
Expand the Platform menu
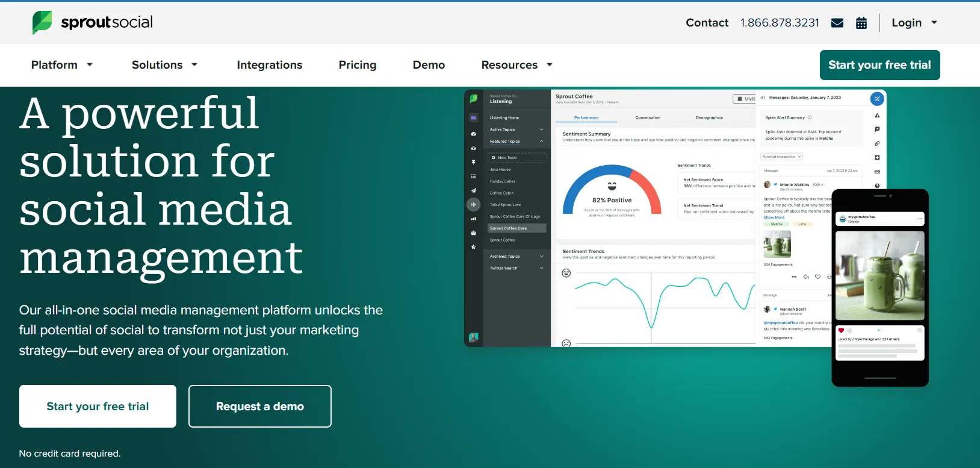[x=62, y=65]
